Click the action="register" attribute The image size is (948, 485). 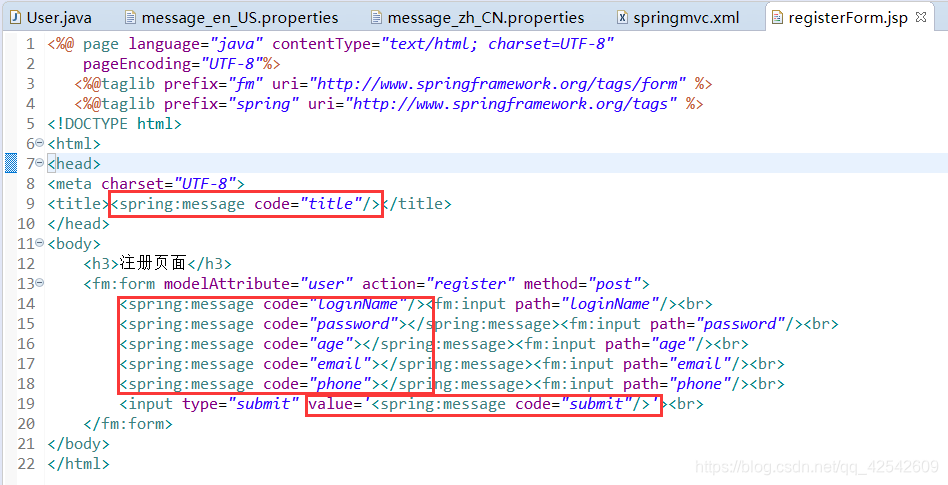point(438,283)
